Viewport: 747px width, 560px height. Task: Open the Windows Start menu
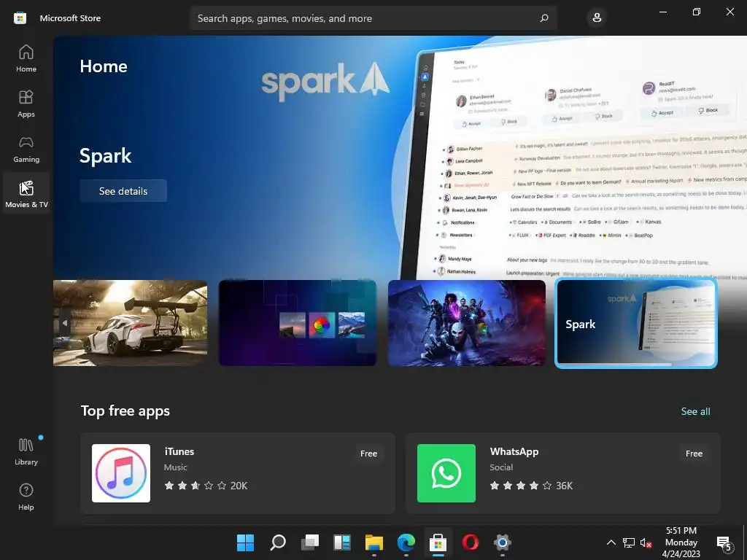246,542
